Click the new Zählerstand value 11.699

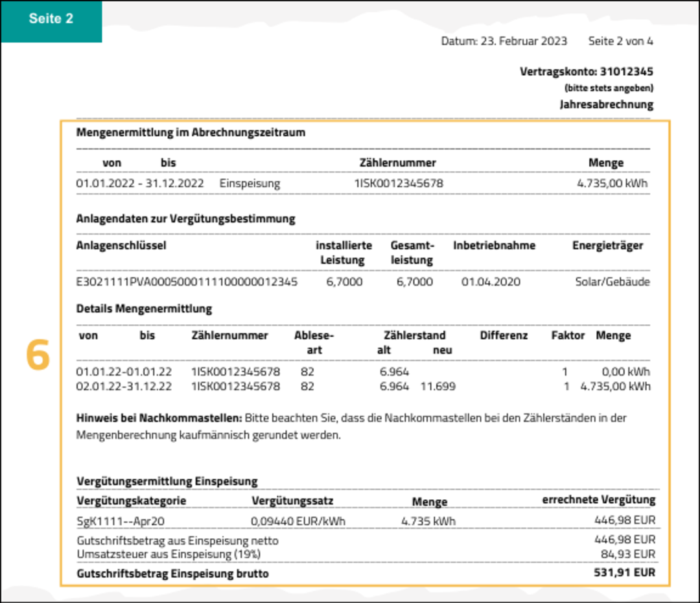coord(437,386)
